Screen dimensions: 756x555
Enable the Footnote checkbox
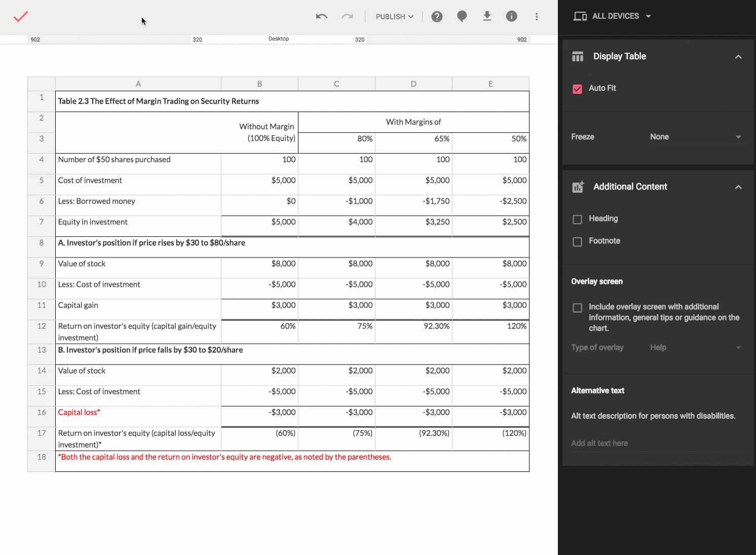tap(577, 241)
